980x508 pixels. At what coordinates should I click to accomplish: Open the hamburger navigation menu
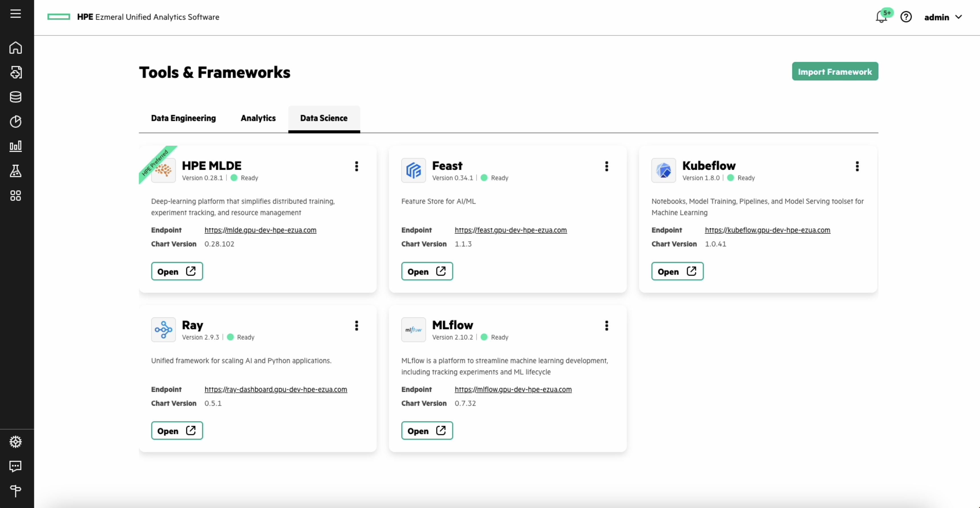click(x=16, y=14)
